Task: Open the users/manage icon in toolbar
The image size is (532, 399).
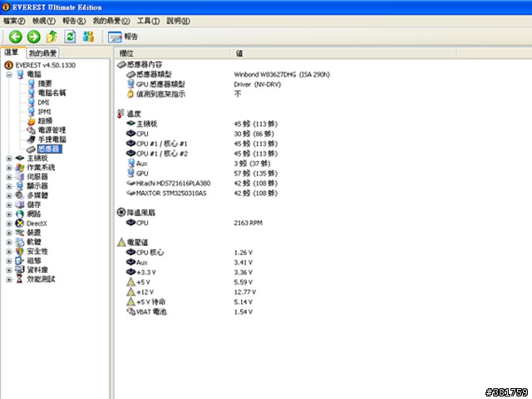Action: [x=88, y=37]
